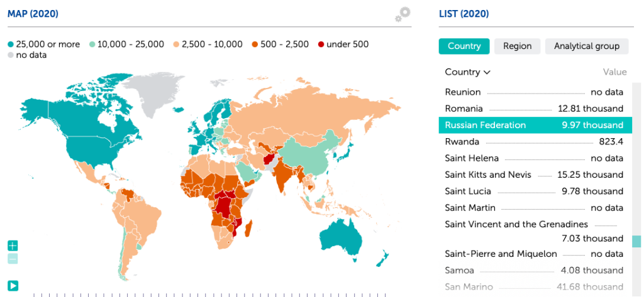Click the 'no data' legend dot

11,55
